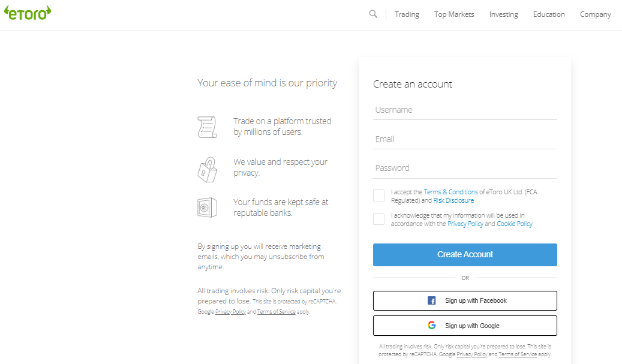The image size is (622, 364).
Task: Open the Risk Disclosure link
Action: point(453,200)
